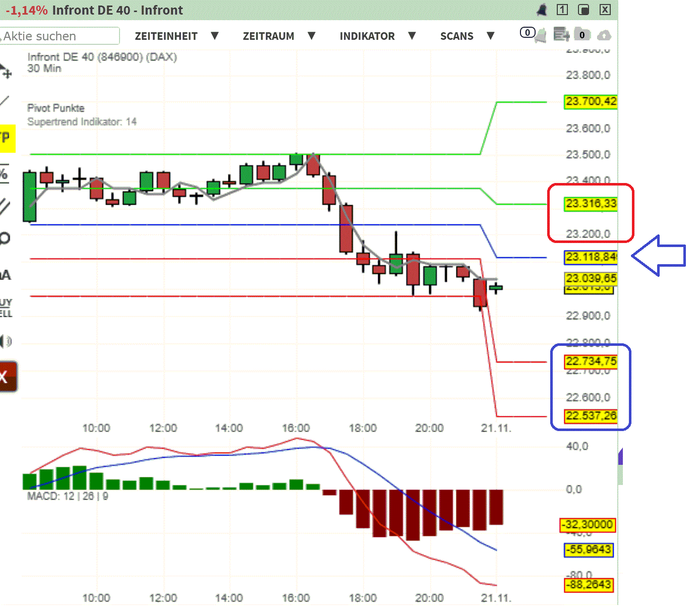Click the red X delete button

[x=7, y=376]
